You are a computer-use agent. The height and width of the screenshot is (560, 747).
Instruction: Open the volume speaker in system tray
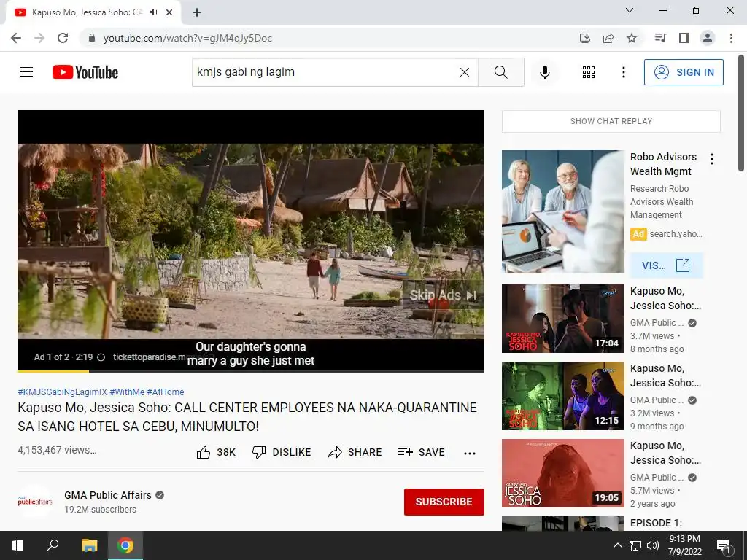(653, 545)
